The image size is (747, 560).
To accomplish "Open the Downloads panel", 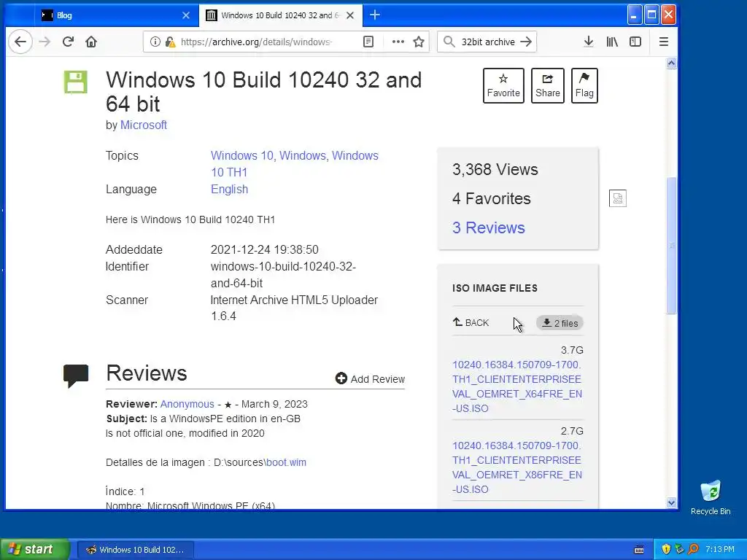I will point(589,42).
